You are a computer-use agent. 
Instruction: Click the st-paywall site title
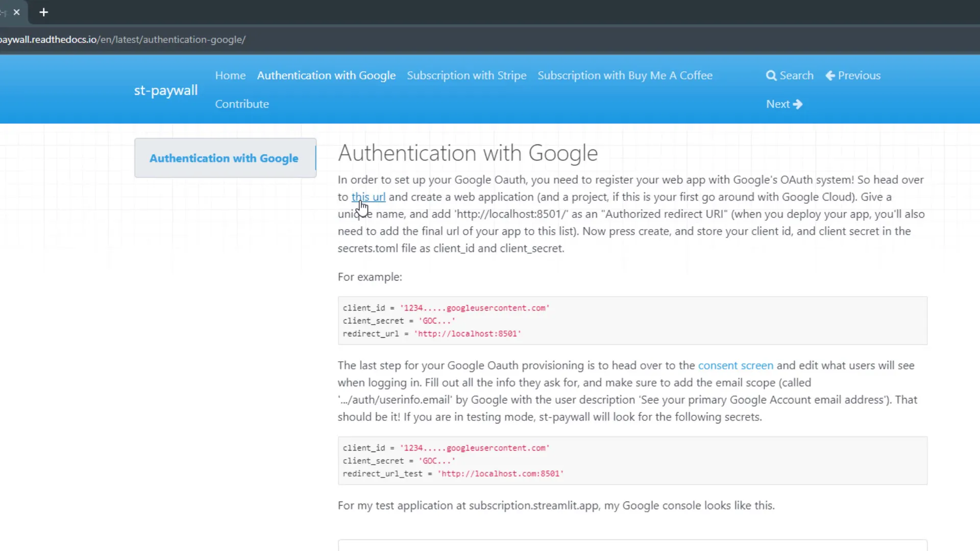[x=166, y=90]
